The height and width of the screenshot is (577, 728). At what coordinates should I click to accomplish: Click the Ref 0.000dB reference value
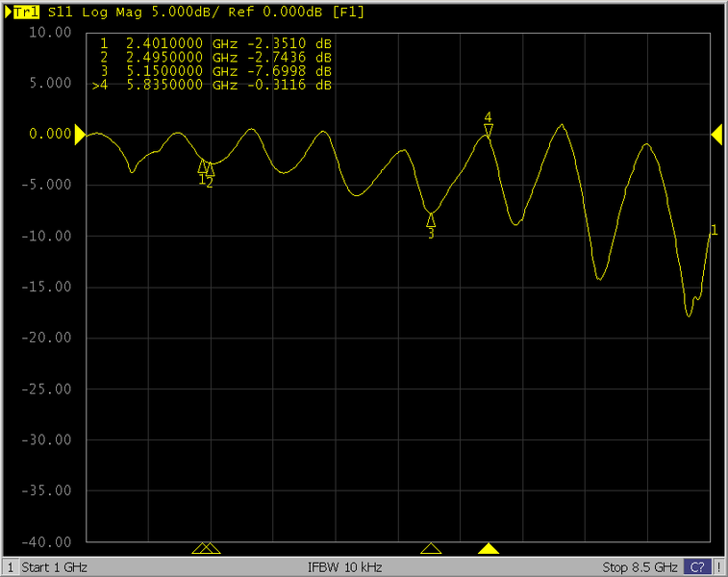click(x=254, y=13)
